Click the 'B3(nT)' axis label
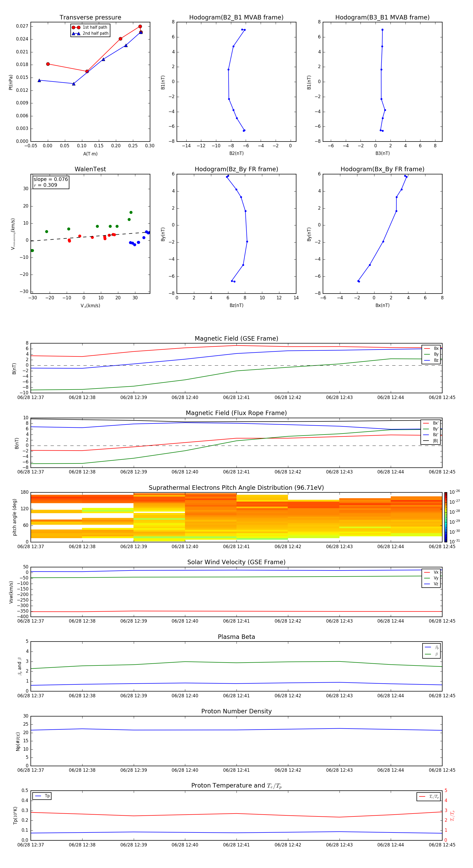473x868 pixels. click(382, 153)
